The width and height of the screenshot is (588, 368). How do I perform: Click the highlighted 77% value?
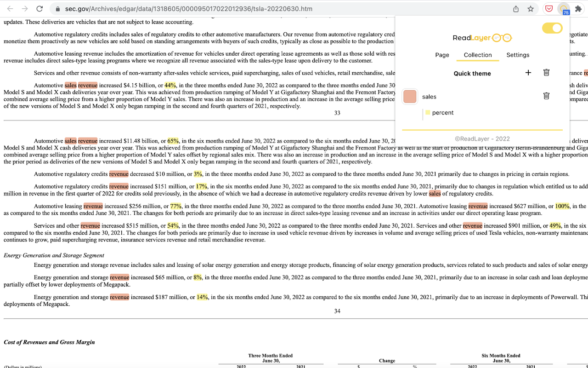176,207
